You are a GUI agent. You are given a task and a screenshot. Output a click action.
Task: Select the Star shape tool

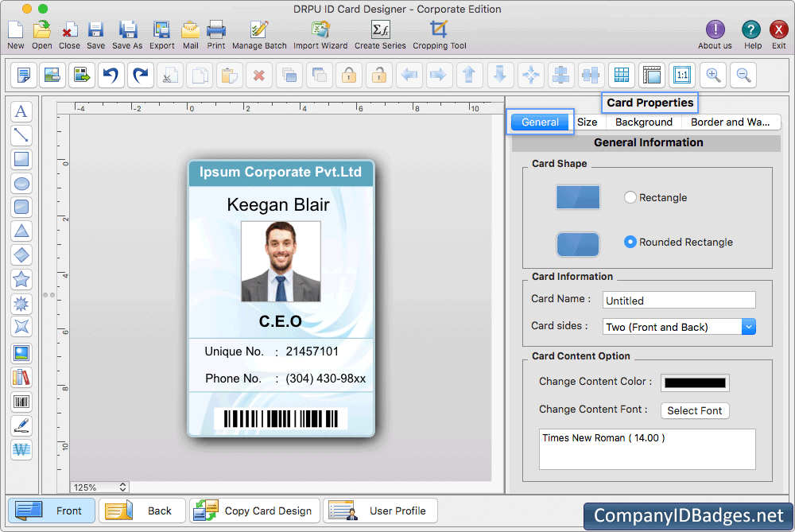[x=21, y=279]
